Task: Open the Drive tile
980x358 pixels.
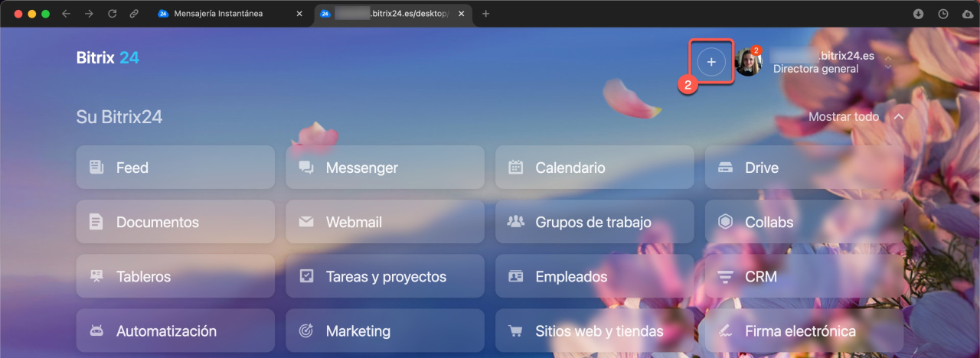Action: click(x=804, y=168)
